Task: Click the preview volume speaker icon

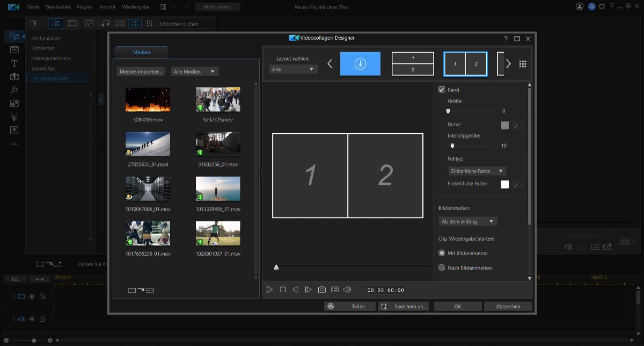Action: coord(347,290)
